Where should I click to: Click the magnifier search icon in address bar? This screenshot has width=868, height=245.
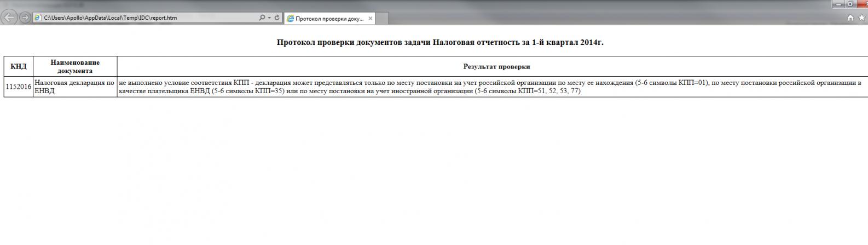point(262,18)
